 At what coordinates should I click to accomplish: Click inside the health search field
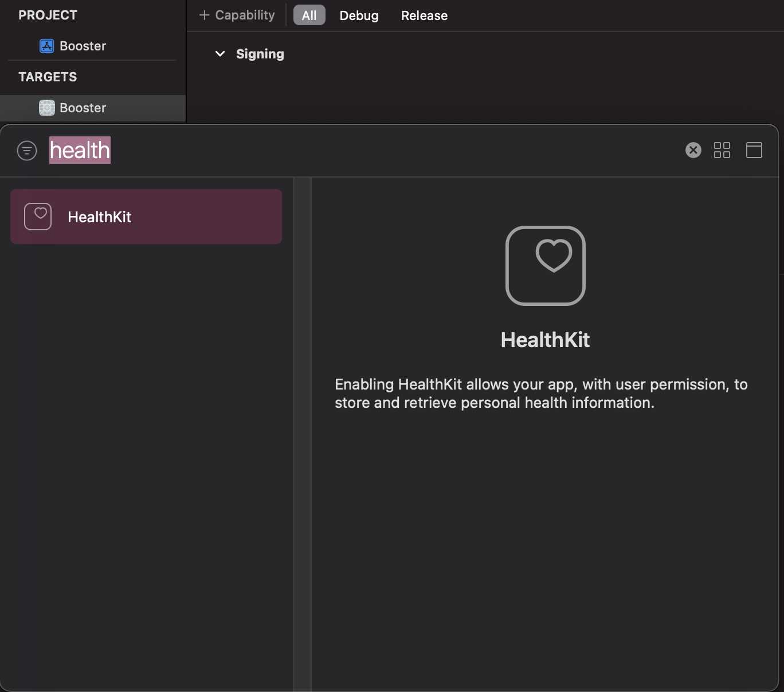pos(80,150)
